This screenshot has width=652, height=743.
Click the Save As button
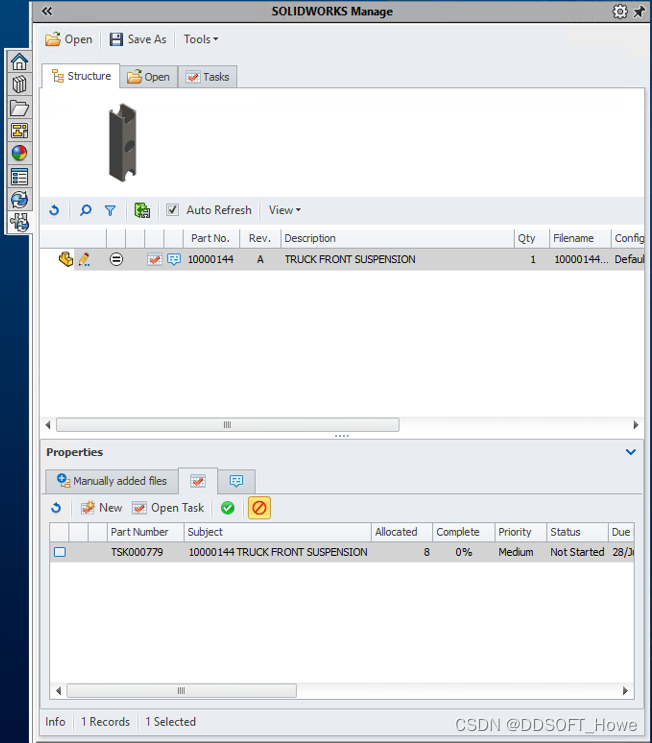(138, 39)
